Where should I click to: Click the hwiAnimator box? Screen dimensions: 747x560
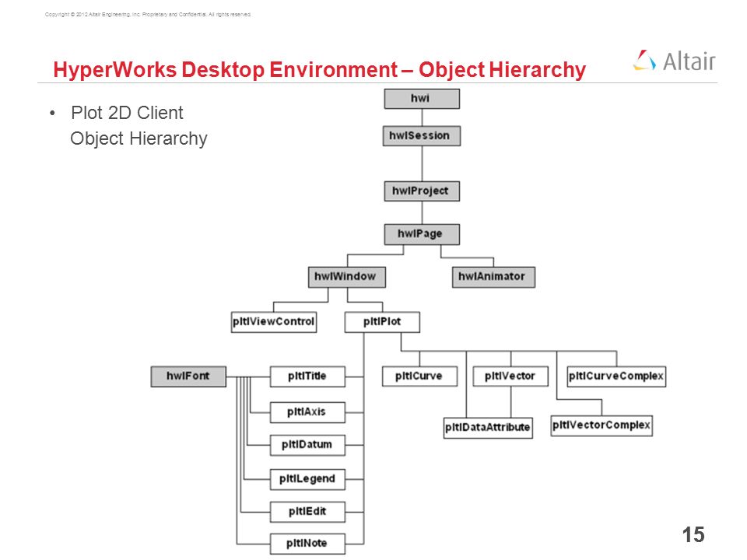tap(493, 277)
